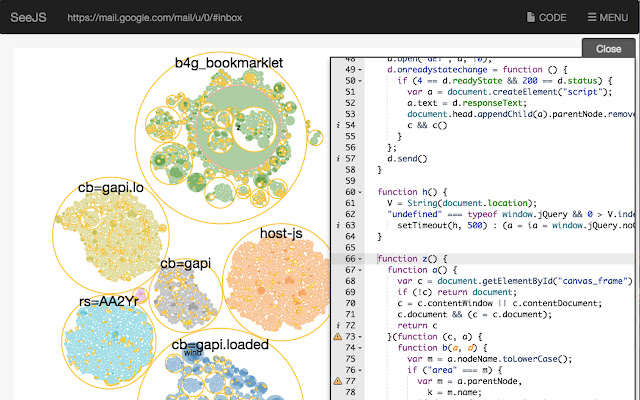The image size is (640, 400).
Task: Collapse fold arrow at line 60
Action: [360, 192]
